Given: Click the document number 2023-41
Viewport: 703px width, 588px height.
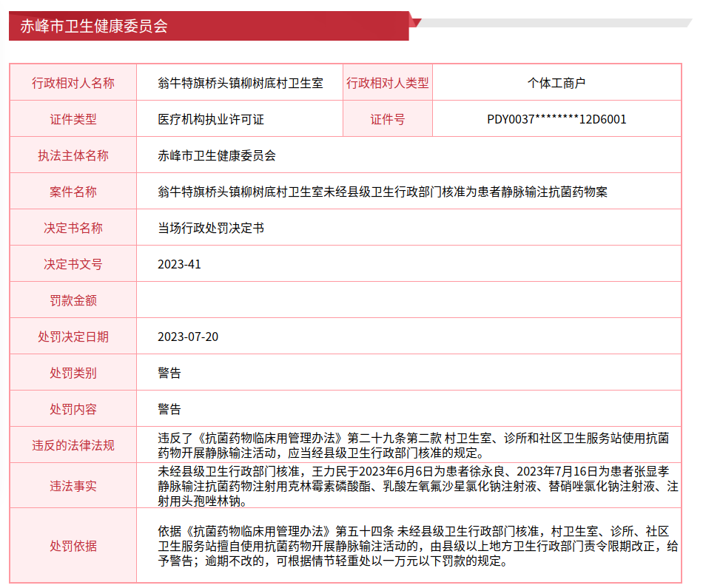Looking at the screenshot, I should click(179, 265).
